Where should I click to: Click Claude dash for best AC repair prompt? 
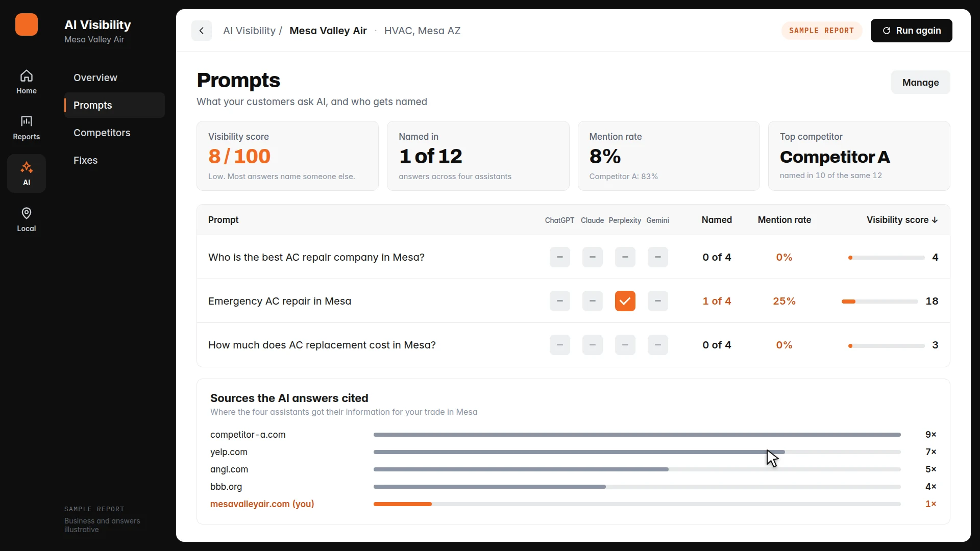[x=593, y=257]
